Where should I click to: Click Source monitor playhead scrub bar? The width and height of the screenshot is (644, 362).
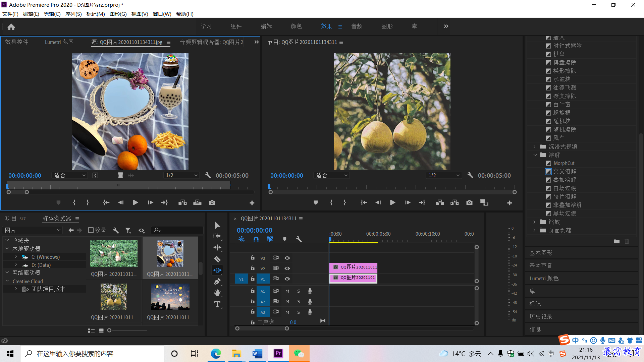[118, 185]
